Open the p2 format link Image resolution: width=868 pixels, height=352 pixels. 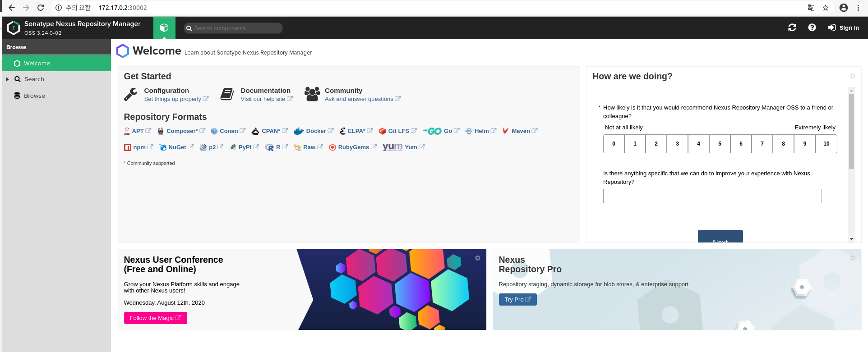click(x=211, y=147)
